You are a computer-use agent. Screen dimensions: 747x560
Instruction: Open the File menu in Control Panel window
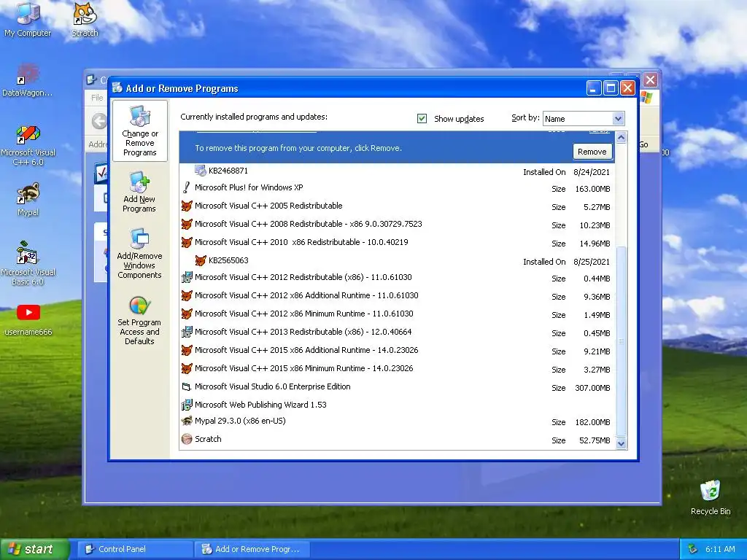pyautogui.click(x=97, y=98)
